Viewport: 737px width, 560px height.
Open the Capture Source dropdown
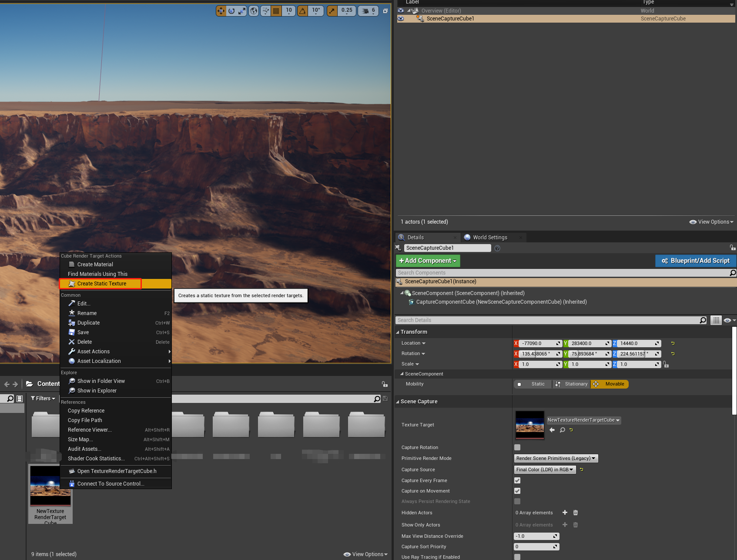[x=545, y=469]
